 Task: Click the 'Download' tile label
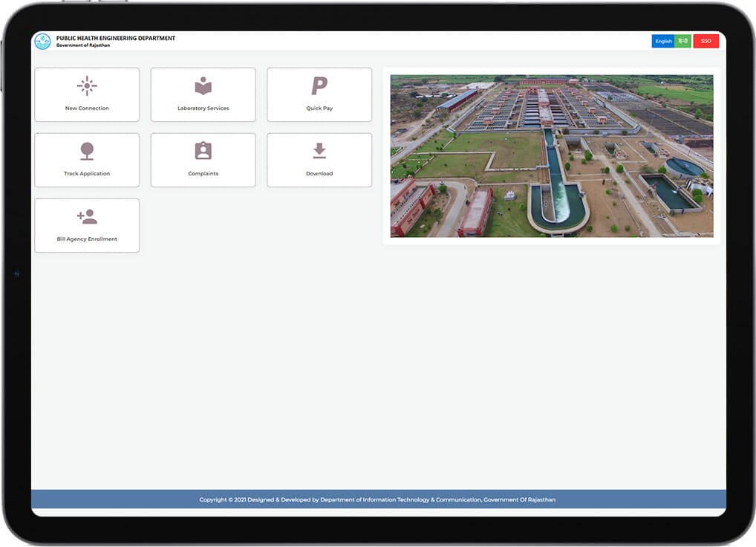(x=319, y=174)
